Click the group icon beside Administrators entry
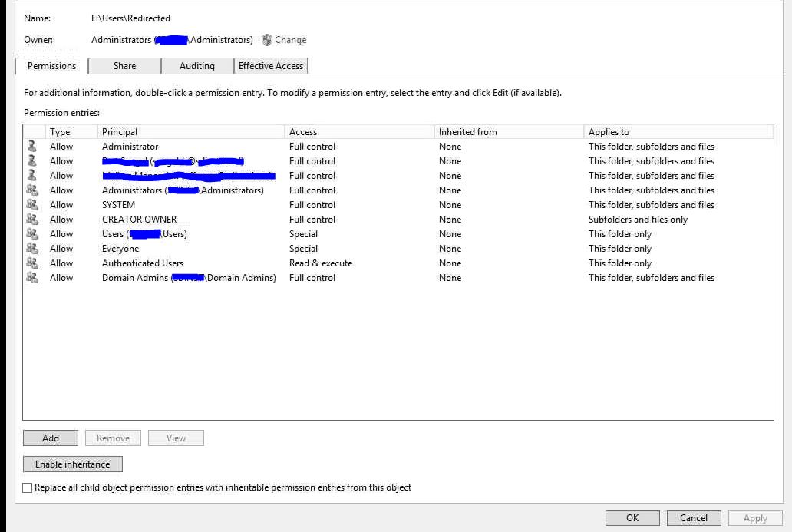This screenshot has height=532, width=792. [34, 190]
